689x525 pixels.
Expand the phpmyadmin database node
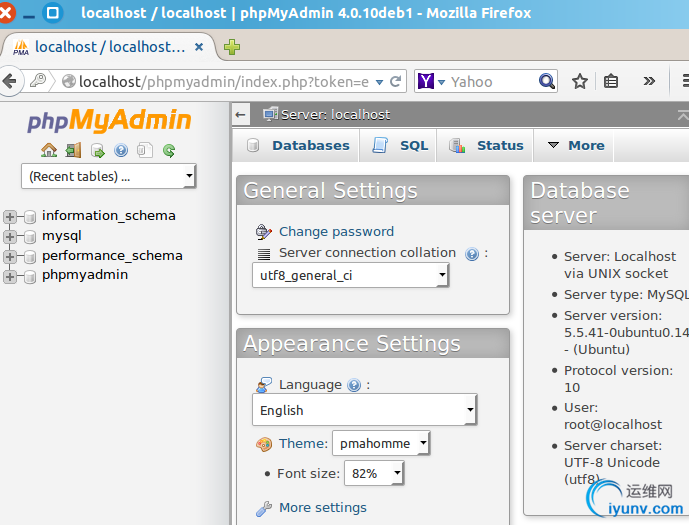click(10, 276)
